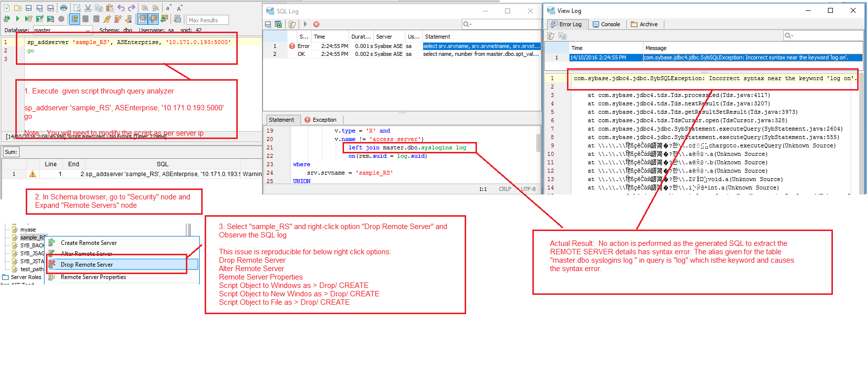Click the Connect plug icon in the toolbar
The image size is (868, 375).
click(x=107, y=19)
